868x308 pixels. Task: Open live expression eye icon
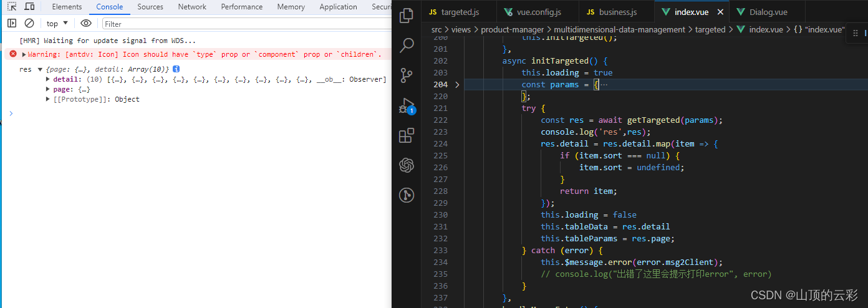(86, 23)
